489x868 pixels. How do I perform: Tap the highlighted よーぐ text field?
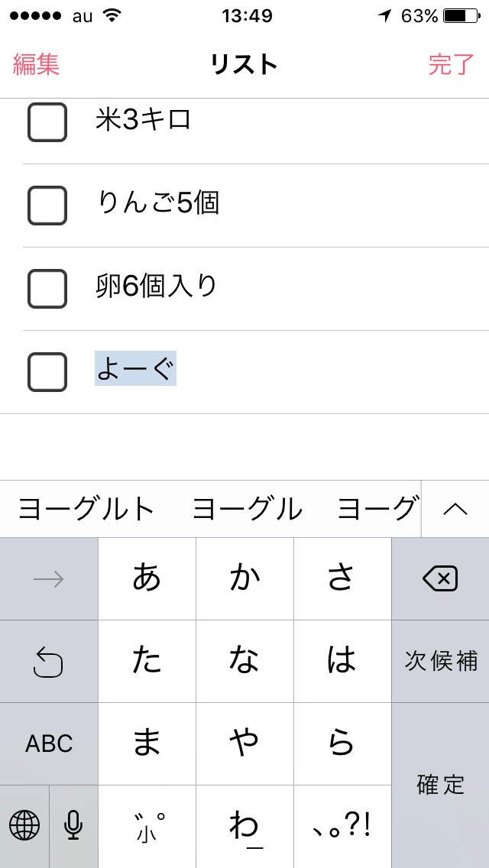136,369
